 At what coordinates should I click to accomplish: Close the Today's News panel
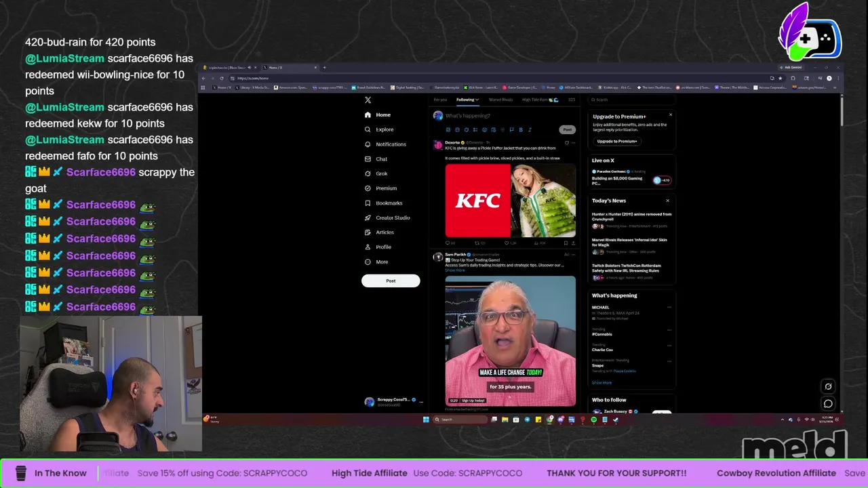click(x=667, y=201)
